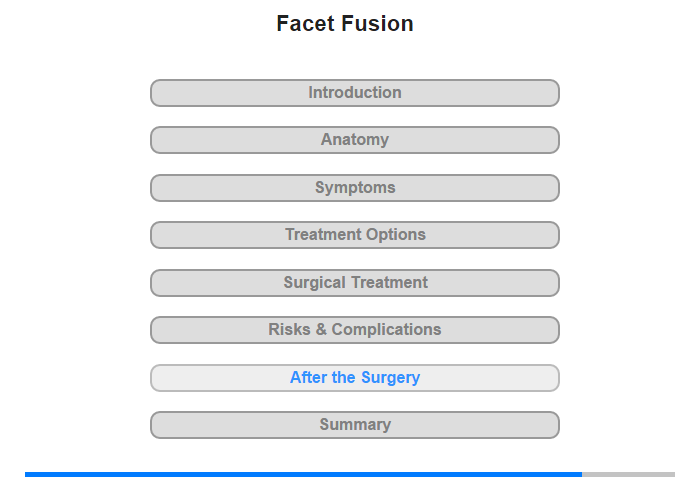The image size is (700, 480).
Task: Seek to the start of the progress bar
Action: pyautogui.click(x=26, y=474)
